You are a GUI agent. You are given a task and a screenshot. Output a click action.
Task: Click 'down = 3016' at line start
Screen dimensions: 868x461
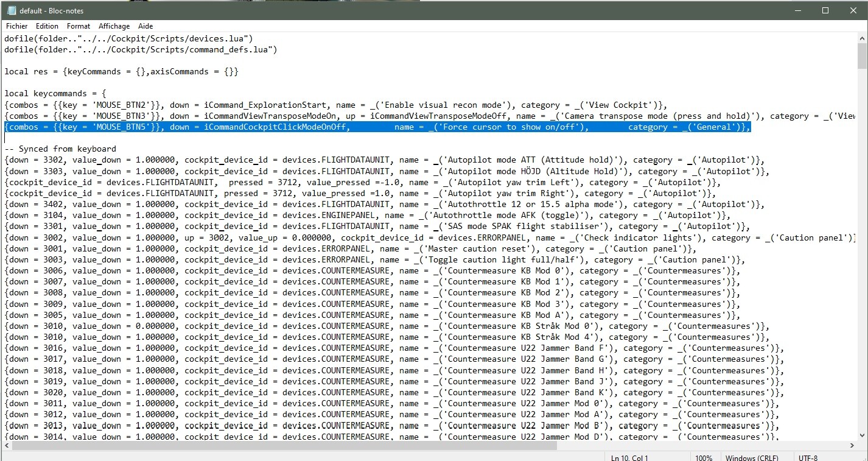click(x=36, y=348)
